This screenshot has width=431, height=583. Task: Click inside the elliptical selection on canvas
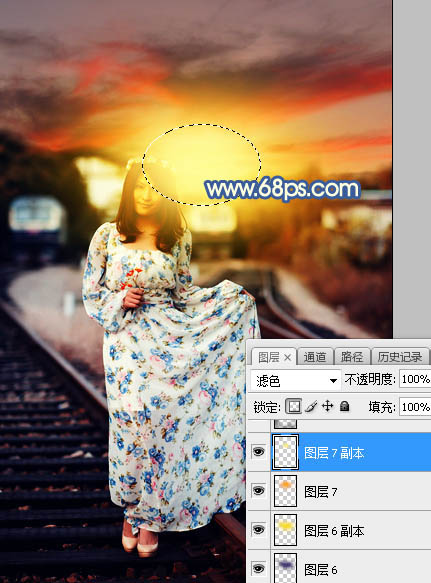[x=202, y=165]
